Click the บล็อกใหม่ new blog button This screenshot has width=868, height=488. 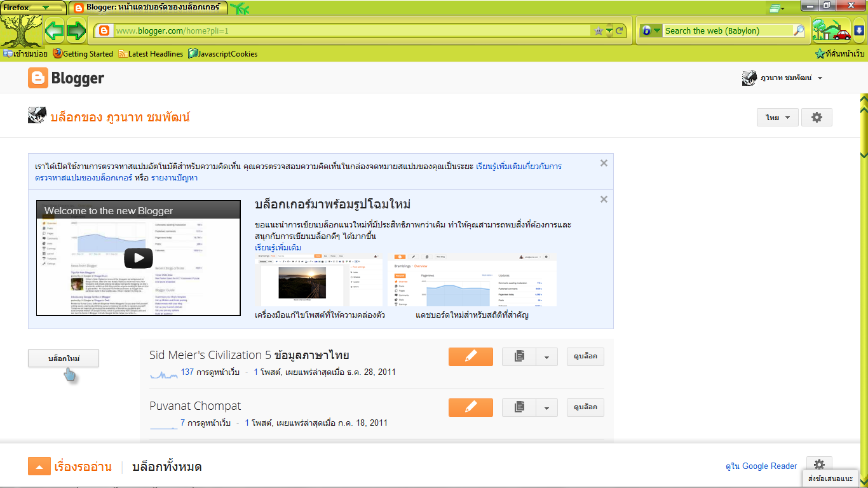point(64,358)
